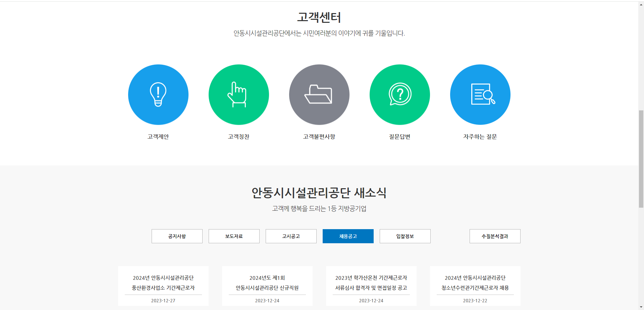The width and height of the screenshot is (644, 310).
Task: Click the date 2023-12-22
Action: click(475, 301)
